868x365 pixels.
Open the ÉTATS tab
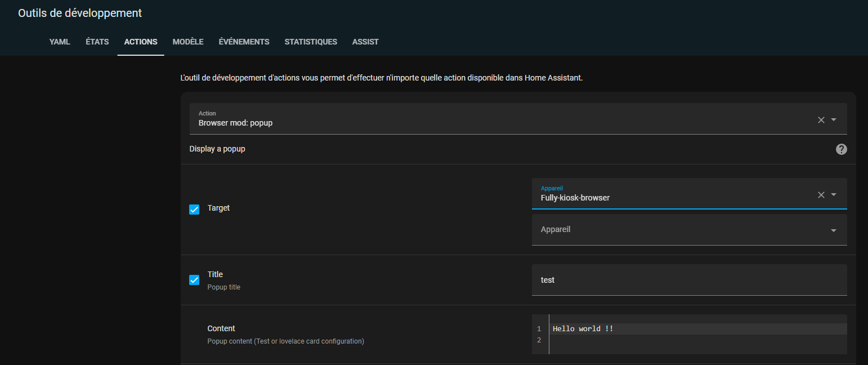click(x=97, y=42)
